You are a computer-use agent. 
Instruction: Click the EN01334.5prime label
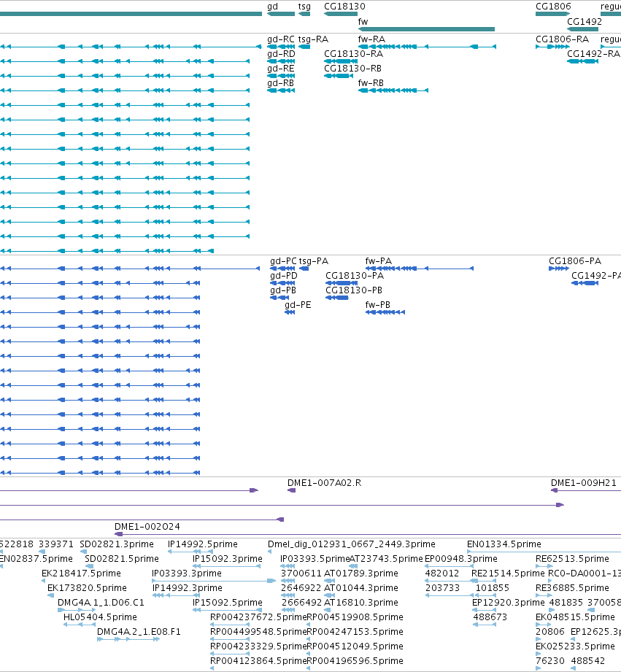pyautogui.click(x=504, y=544)
